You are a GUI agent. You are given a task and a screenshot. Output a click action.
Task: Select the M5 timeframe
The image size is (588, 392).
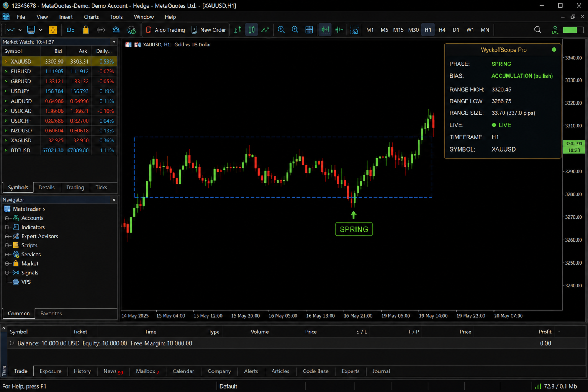[x=384, y=30]
